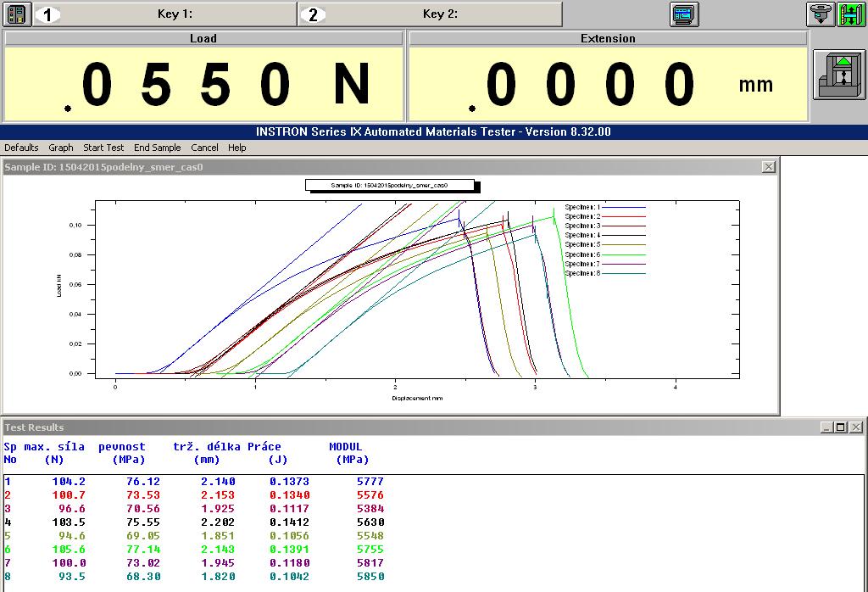Click Specimen: 3 legend entry
The image size is (868, 592).
[x=604, y=226]
